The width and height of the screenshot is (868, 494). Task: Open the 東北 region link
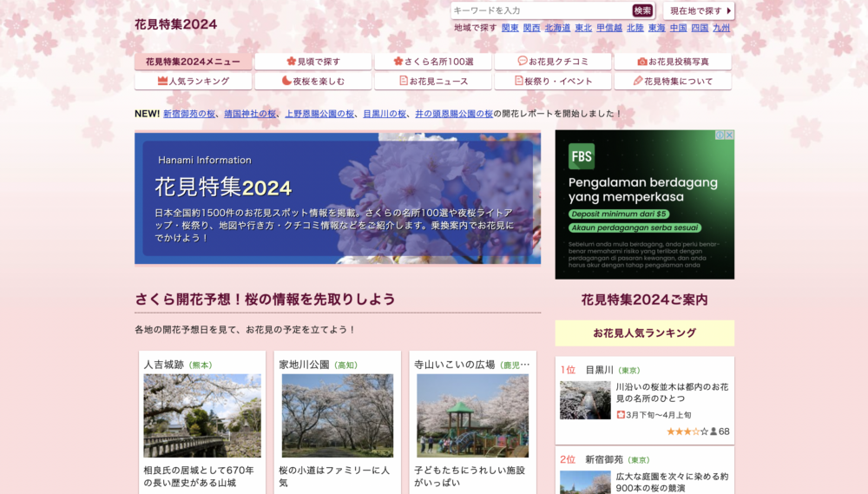(583, 28)
